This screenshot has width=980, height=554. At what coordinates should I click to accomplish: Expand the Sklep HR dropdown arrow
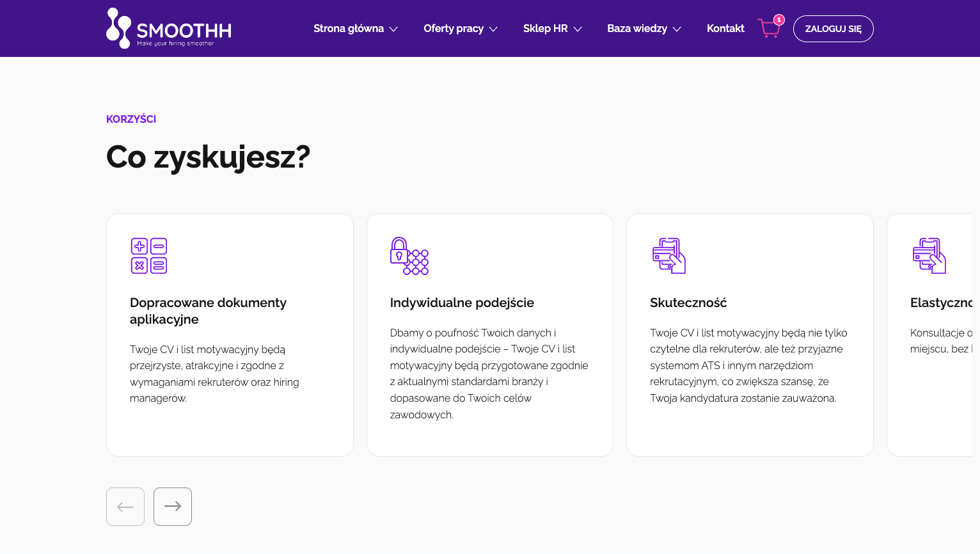coord(578,29)
